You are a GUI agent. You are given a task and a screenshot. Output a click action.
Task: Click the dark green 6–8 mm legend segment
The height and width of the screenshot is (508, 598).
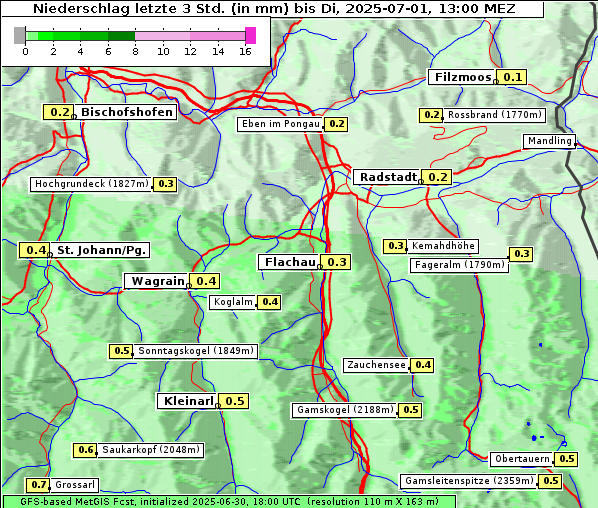(121, 36)
